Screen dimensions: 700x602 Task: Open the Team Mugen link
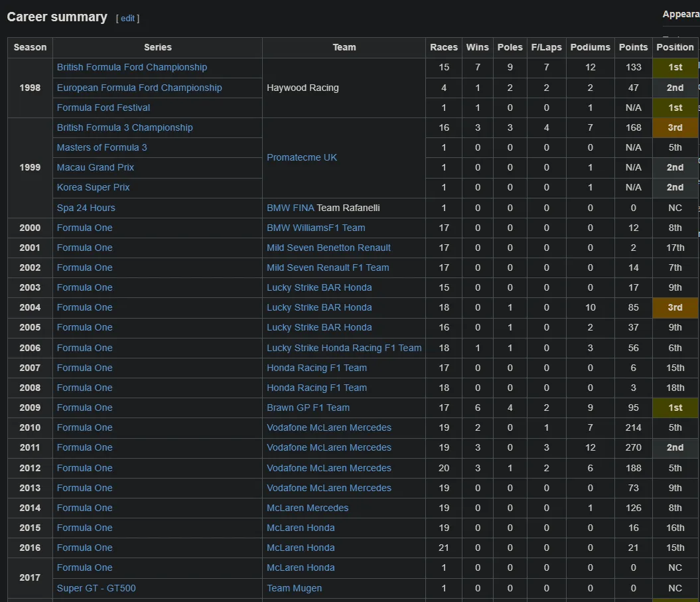(x=294, y=588)
